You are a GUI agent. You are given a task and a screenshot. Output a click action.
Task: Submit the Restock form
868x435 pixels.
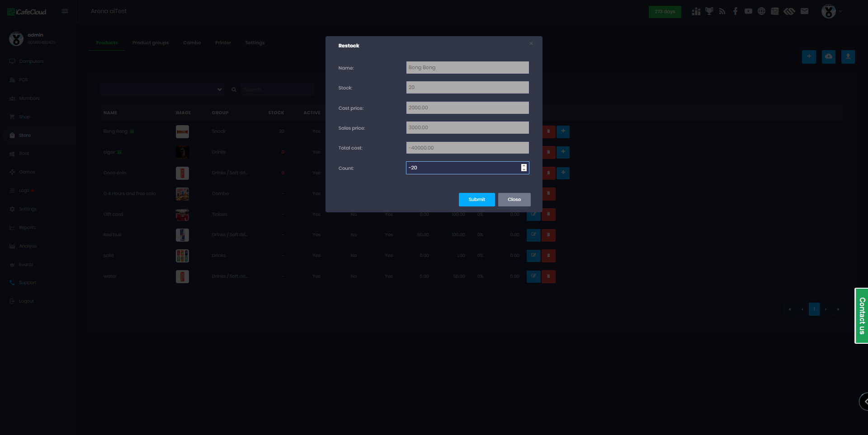[476, 199]
